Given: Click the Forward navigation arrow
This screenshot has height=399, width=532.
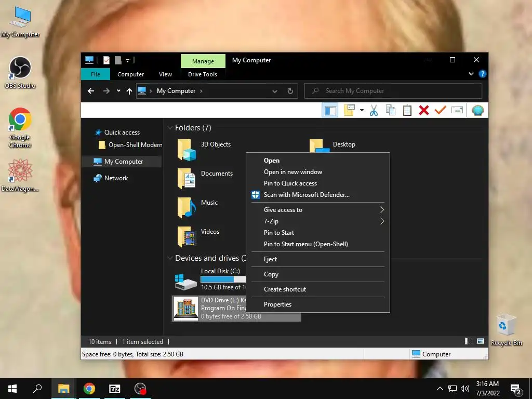Looking at the screenshot, I should 106,91.
